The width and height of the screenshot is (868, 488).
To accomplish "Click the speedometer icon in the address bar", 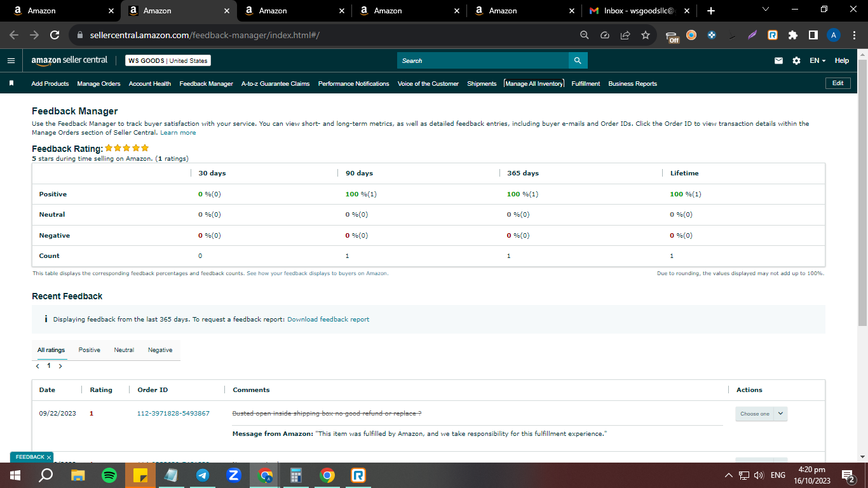I will click(605, 36).
